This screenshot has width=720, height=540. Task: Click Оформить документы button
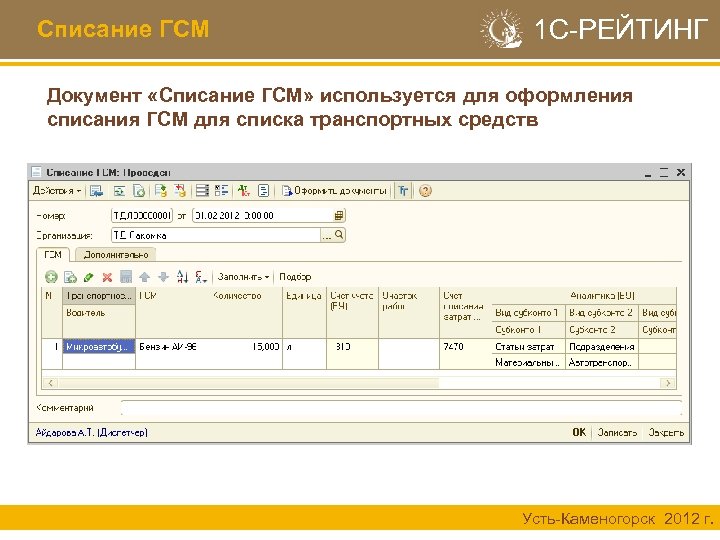(x=334, y=191)
